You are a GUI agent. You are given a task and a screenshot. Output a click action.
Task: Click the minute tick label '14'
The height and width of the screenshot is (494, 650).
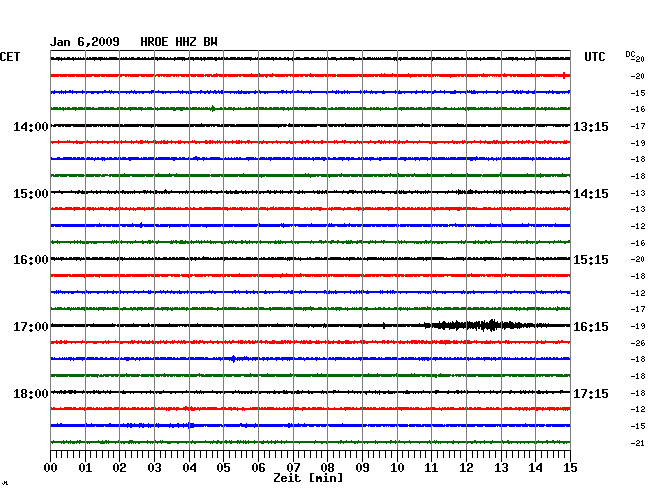click(535, 467)
